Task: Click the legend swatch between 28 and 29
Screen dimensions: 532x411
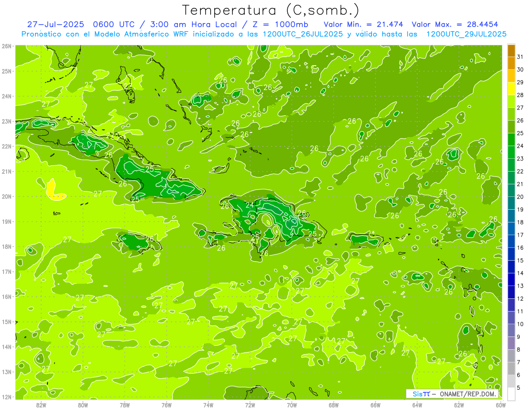Action: click(511, 88)
